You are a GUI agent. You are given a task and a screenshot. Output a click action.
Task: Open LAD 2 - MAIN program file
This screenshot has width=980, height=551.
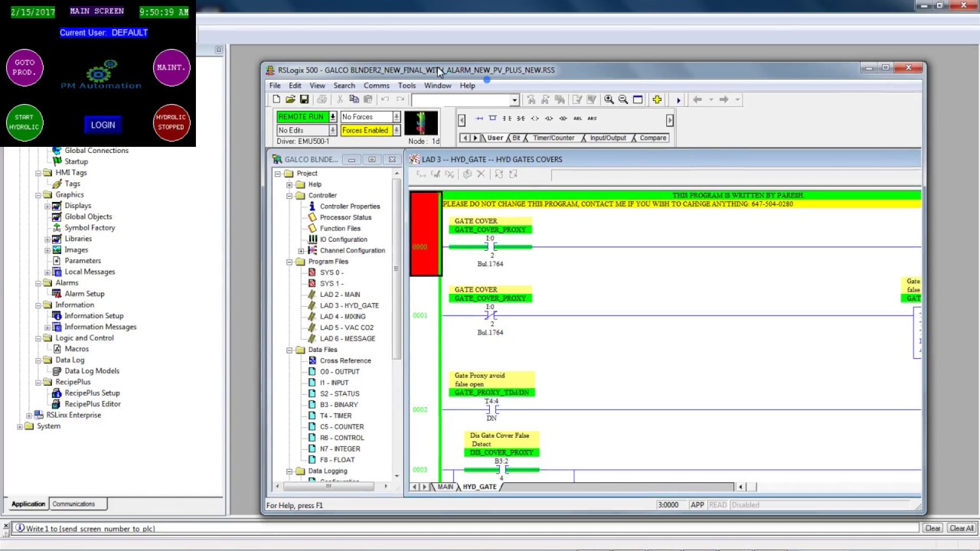(x=340, y=295)
